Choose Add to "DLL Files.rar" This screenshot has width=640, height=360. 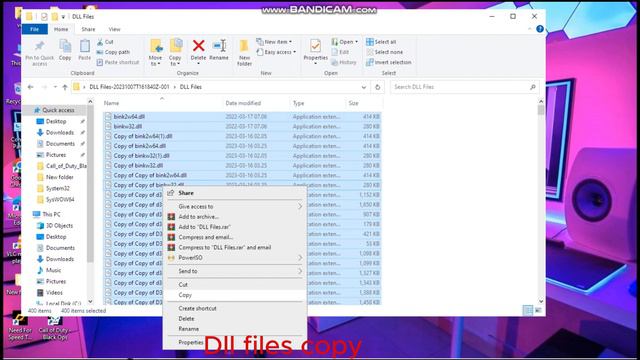(x=235, y=227)
